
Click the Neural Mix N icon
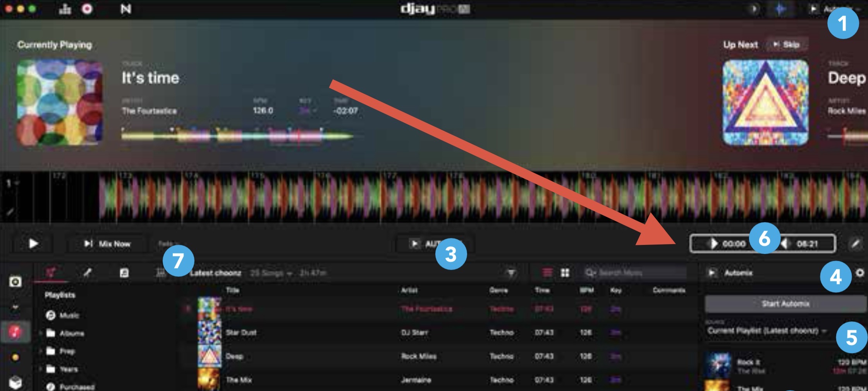pos(126,9)
